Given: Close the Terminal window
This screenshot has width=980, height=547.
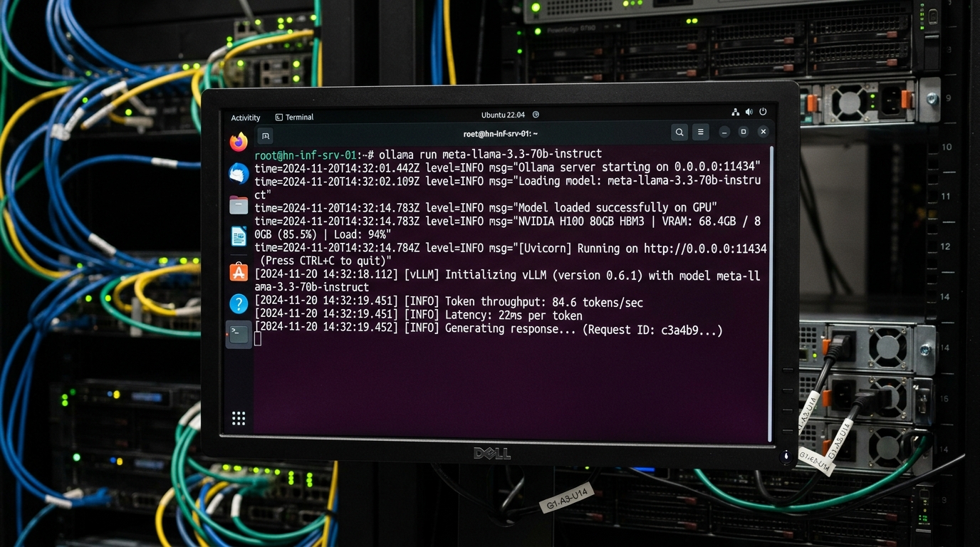Looking at the screenshot, I should 763,132.
